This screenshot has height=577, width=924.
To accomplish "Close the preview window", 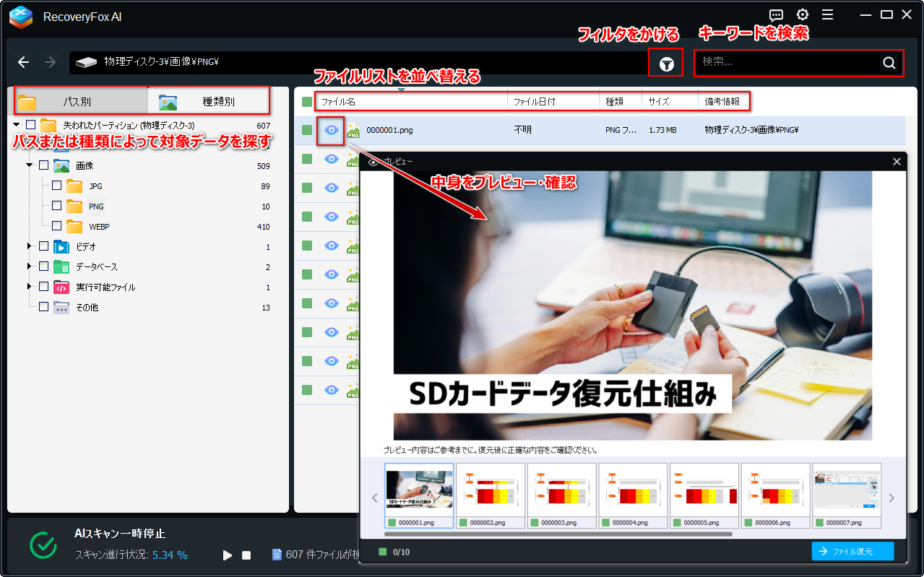I will click(x=897, y=162).
